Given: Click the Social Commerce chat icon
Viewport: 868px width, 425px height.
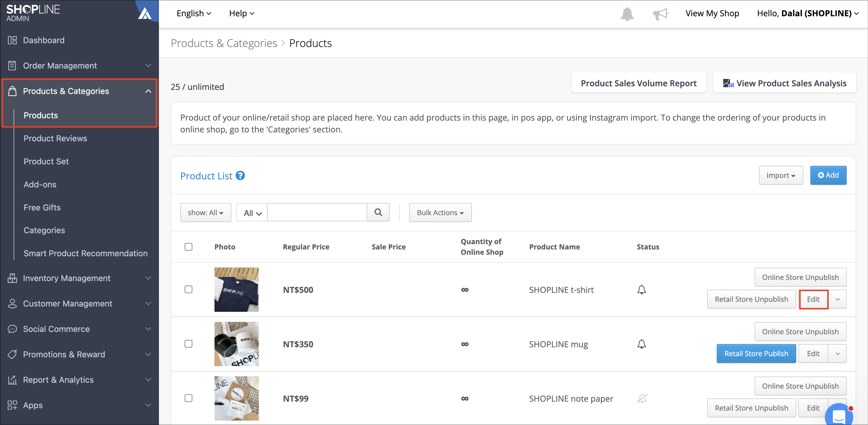Looking at the screenshot, I should [12, 329].
